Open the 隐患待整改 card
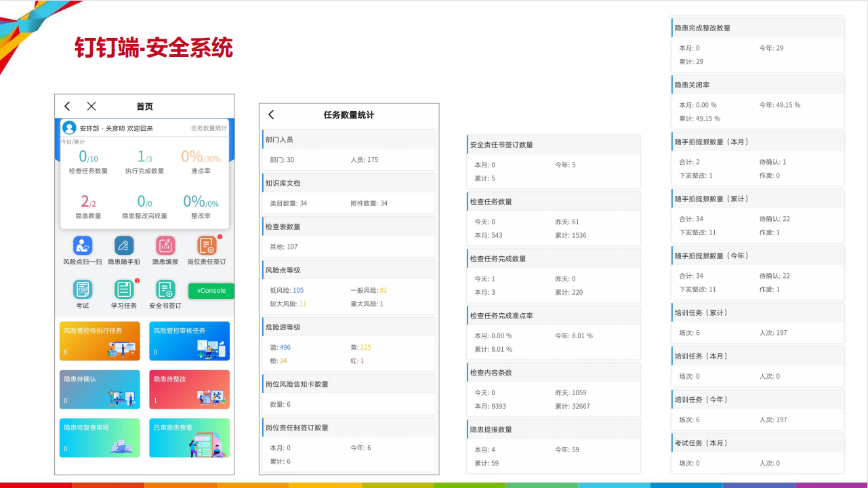The image size is (868, 488). (x=189, y=389)
